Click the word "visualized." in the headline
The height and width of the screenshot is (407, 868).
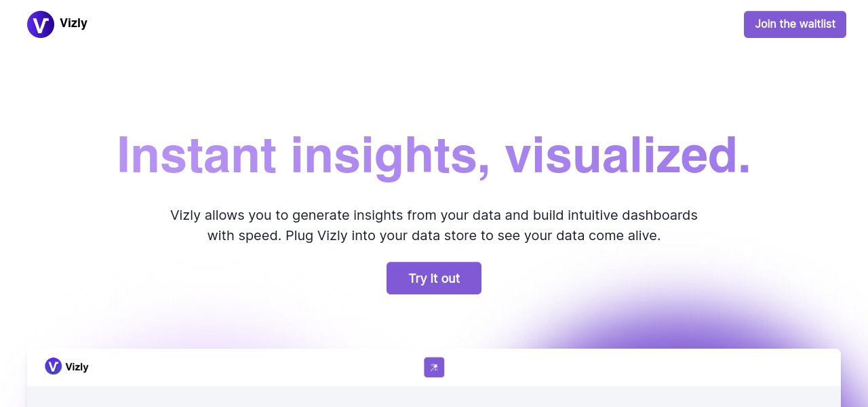point(628,155)
